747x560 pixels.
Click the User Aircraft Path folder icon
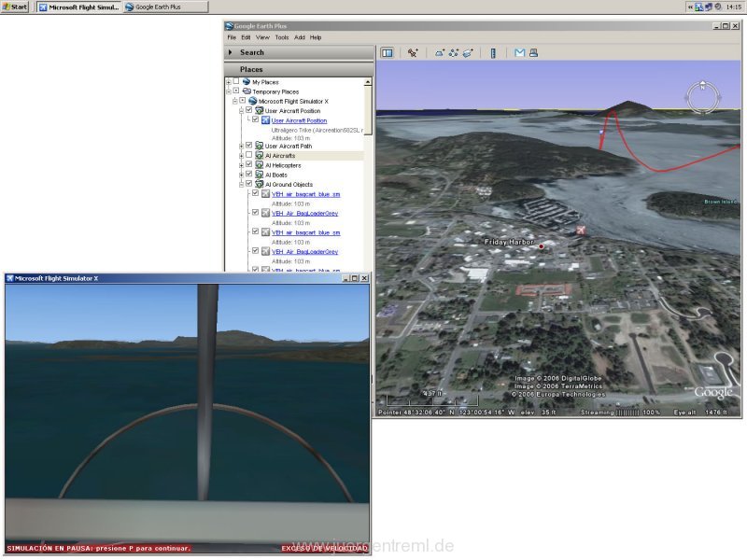[x=260, y=146]
